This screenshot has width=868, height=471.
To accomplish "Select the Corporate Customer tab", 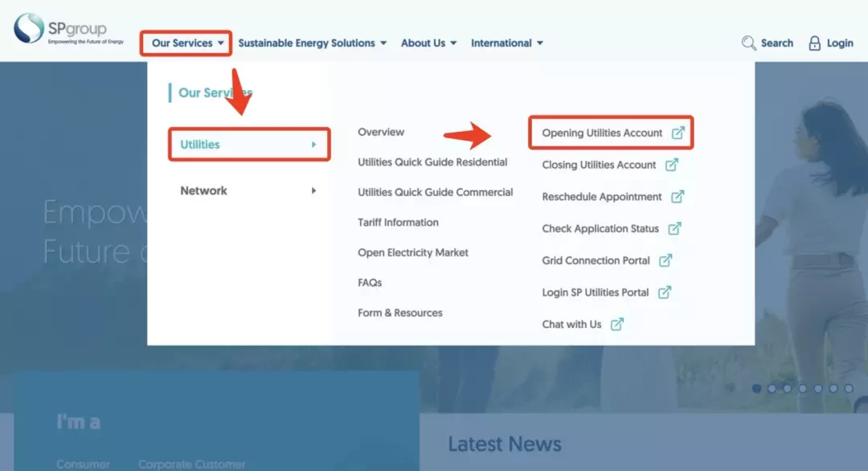I will point(191,465).
